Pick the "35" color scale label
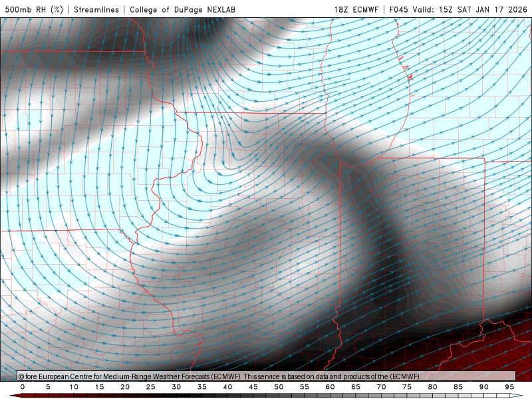Viewport: 532px width, 399px height. coord(202,387)
